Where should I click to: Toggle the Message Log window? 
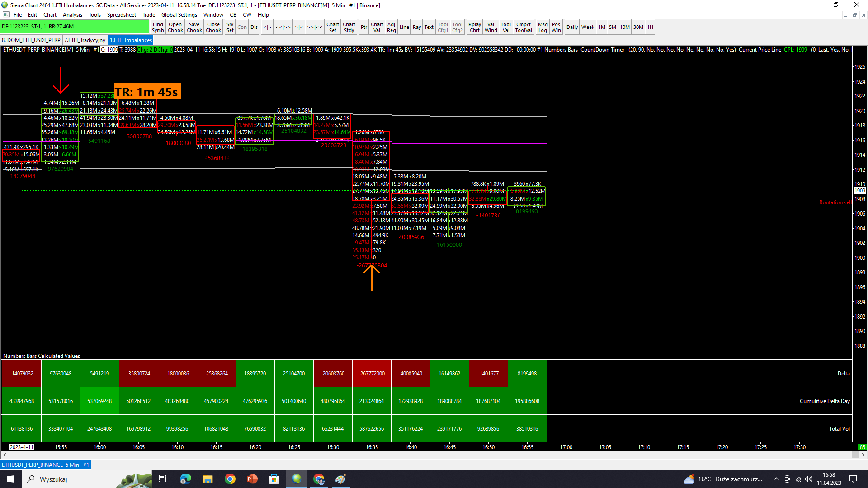click(x=542, y=27)
